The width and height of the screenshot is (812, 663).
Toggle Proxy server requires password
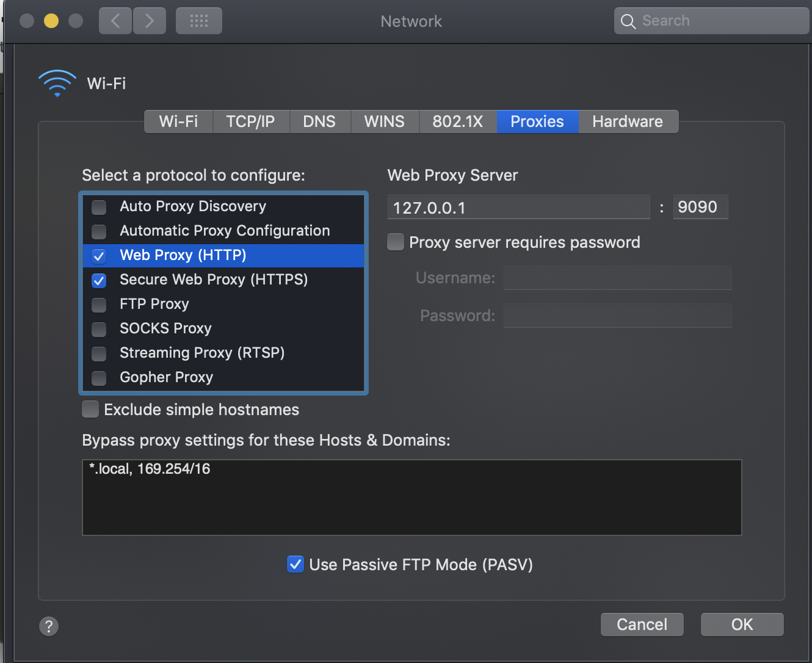396,242
